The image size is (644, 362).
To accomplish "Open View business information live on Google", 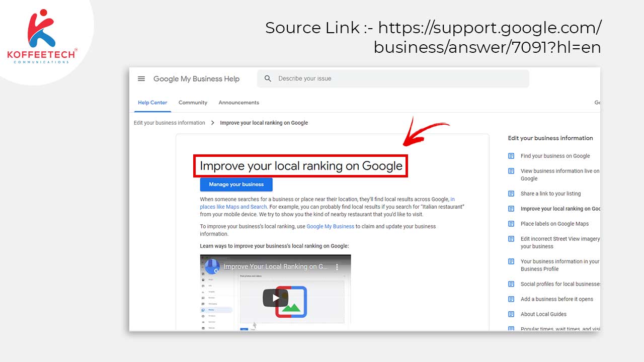I will [x=560, y=174].
